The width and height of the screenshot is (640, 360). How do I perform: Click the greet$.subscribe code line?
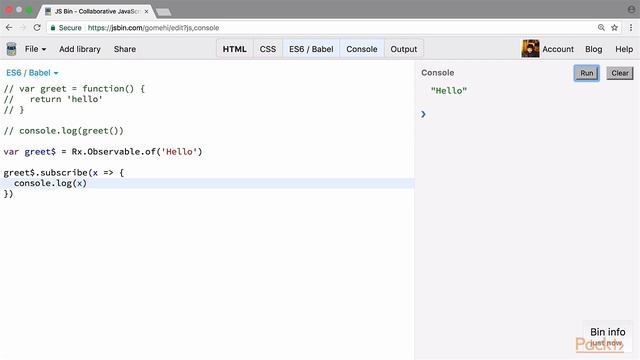click(64, 173)
